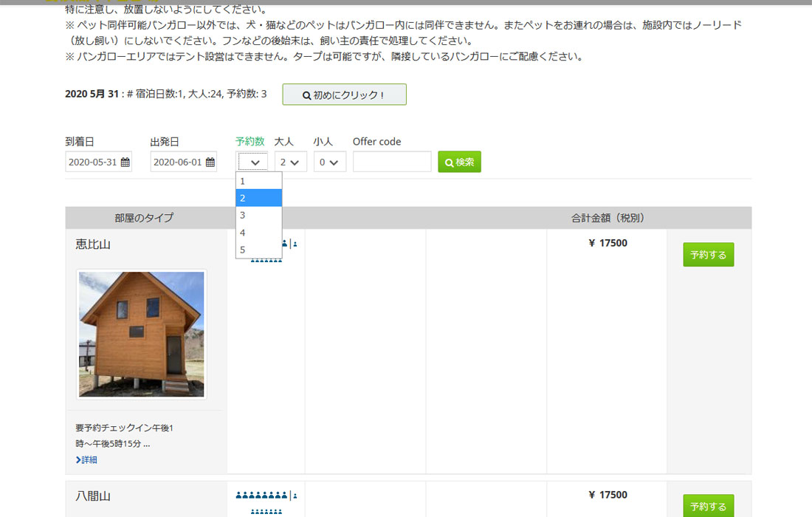Click the magnifier icon on 初めにクリック！ button

pyautogui.click(x=306, y=94)
